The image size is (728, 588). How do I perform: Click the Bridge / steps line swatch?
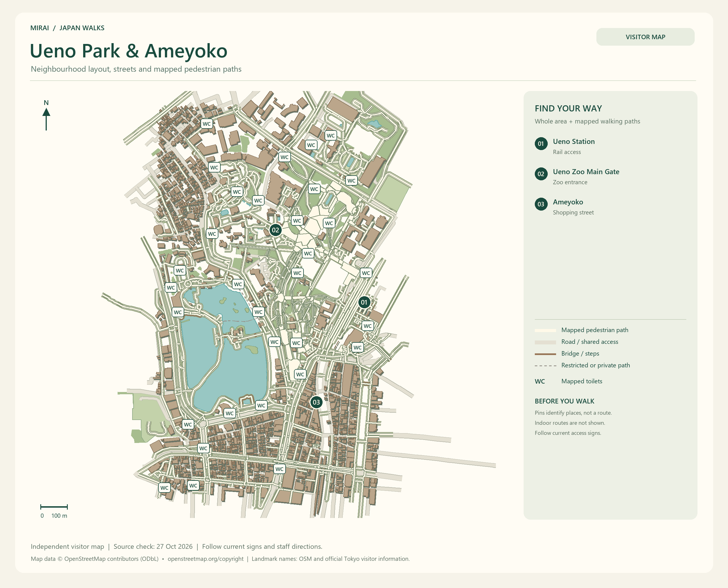tap(545, 354)
